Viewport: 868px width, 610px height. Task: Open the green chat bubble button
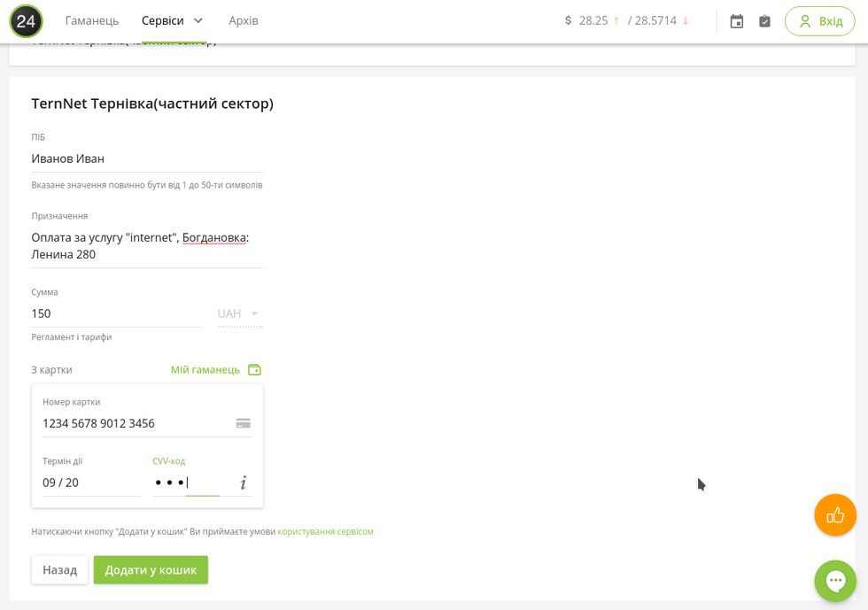835,581
